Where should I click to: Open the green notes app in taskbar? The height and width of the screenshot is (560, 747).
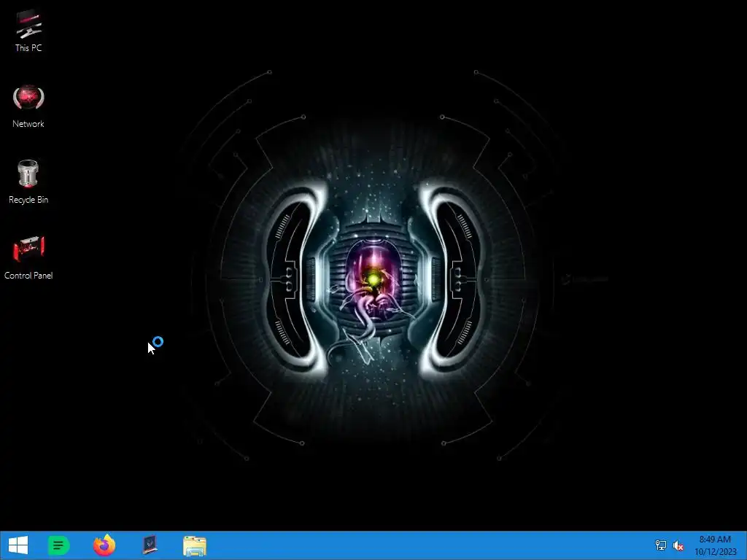(59, 545)
